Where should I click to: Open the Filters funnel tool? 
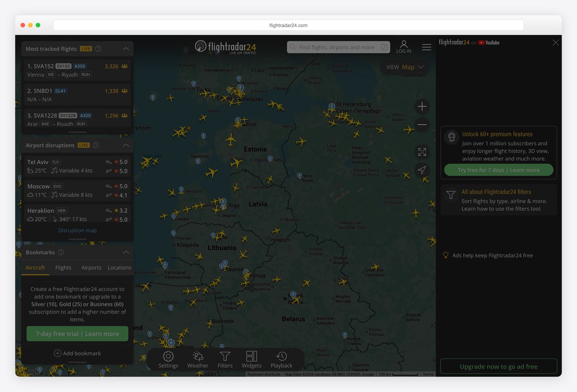(225, 359)
